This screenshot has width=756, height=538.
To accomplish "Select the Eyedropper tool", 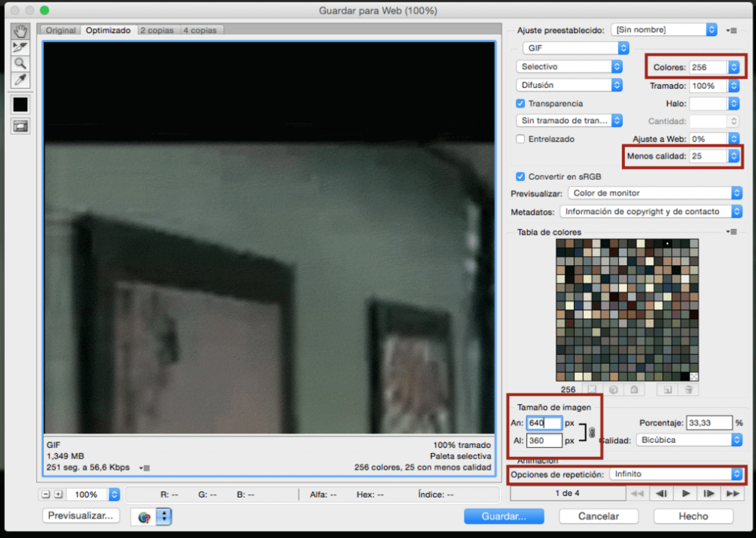I will click(x=20, y=79).
